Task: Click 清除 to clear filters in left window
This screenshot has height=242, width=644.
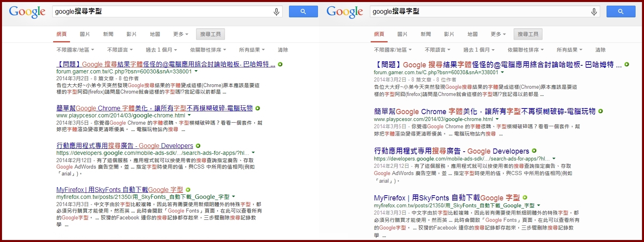Action: [283, 50]
